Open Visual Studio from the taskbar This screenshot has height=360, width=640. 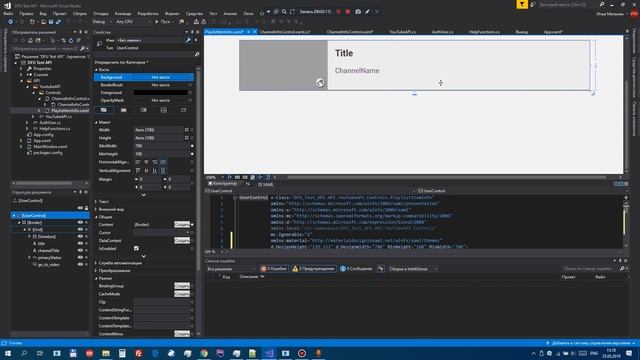(269, 353)
